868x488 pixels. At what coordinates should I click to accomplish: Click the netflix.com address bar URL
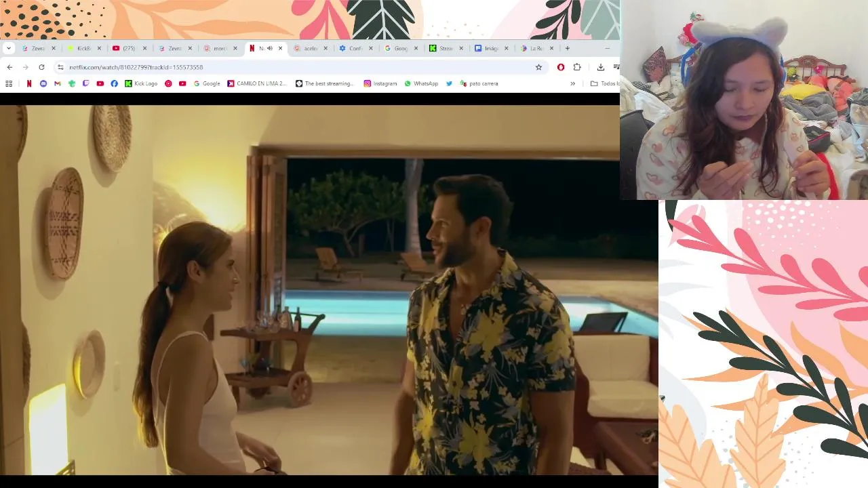[x=136, y=67]
